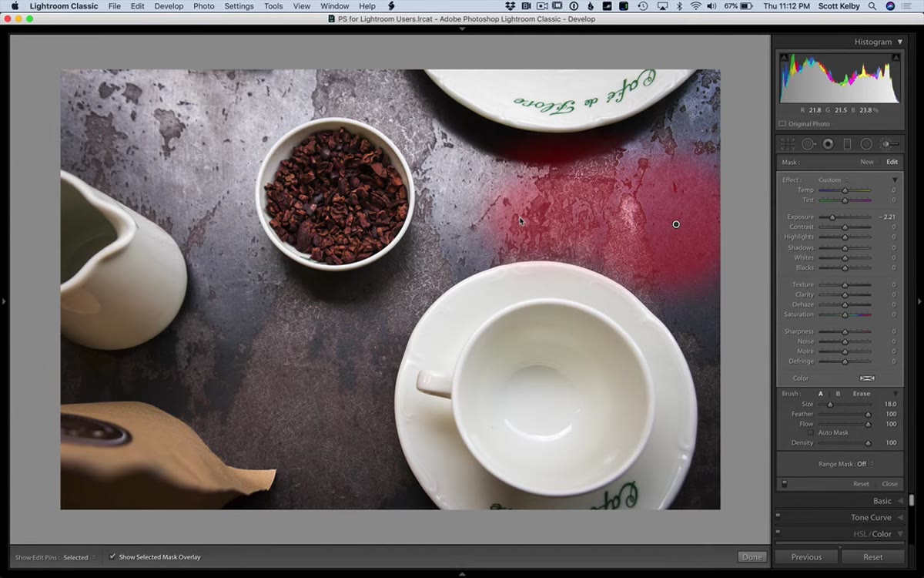924x578 pixels.
Task: Open the Photo menu
Action: [204, 6]
